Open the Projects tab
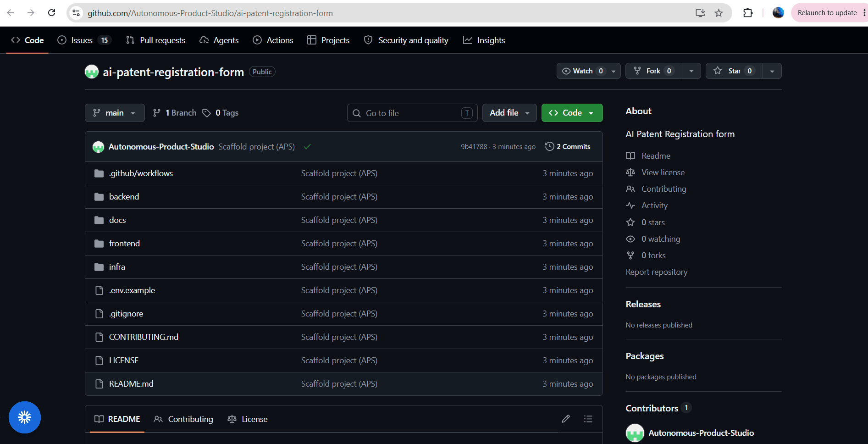The image size is (868, 444). click(x=328, y=40)
